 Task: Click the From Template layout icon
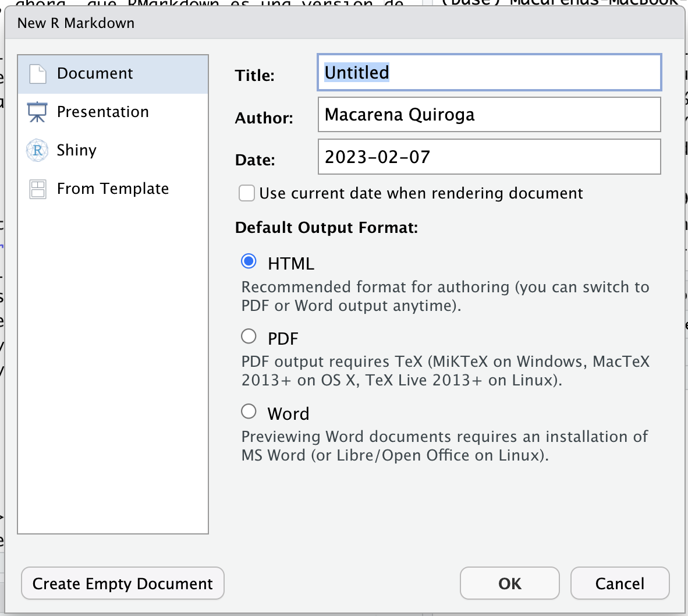[x=38, y=189]
